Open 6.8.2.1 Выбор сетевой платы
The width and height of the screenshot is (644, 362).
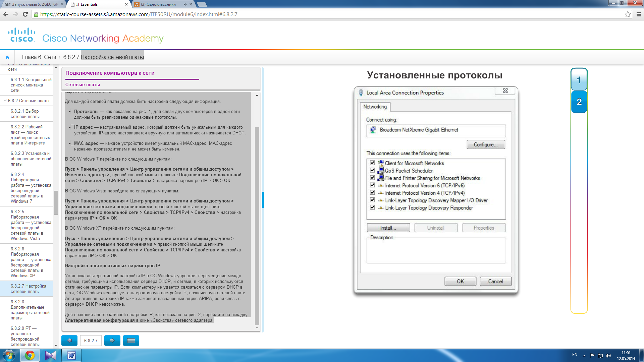[26, 114]
